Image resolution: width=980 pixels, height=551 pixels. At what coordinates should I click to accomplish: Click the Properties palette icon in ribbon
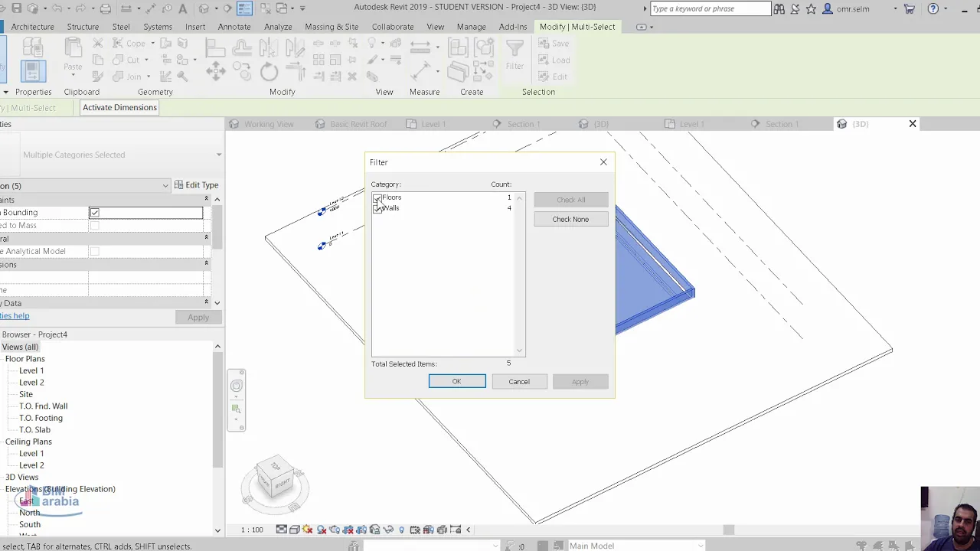[31, 71]
